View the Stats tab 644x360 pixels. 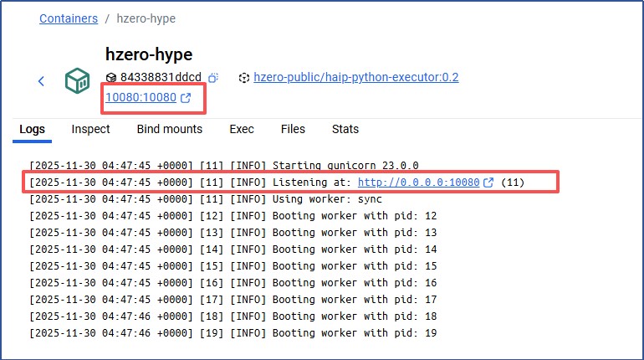click(x=345, y=129)
